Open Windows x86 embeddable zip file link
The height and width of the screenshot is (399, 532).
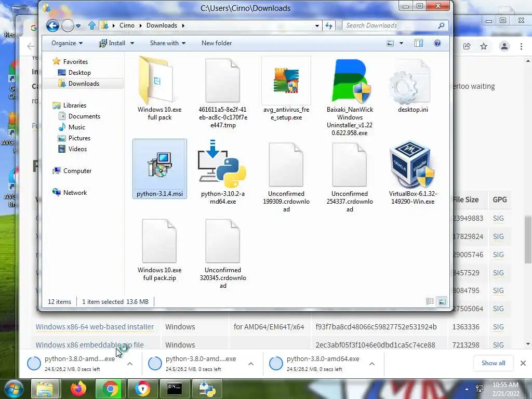(89, 345)
